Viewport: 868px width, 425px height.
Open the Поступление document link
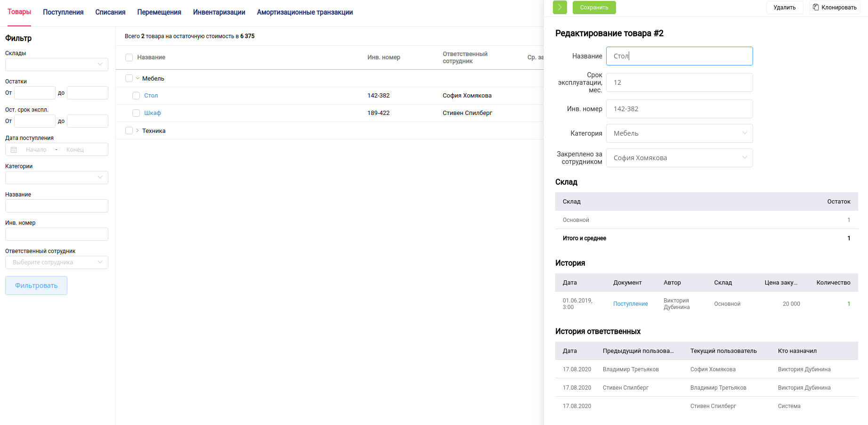point(630,304)
